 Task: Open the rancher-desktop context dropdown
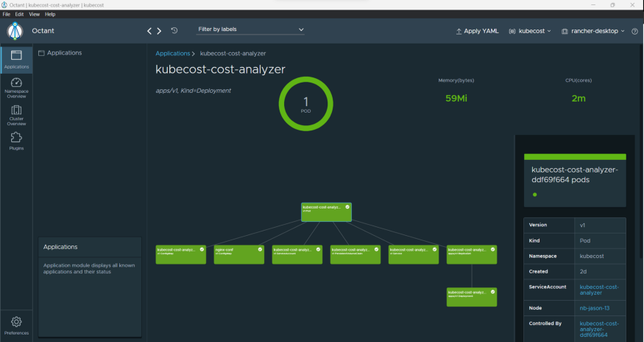click(592, 32)
